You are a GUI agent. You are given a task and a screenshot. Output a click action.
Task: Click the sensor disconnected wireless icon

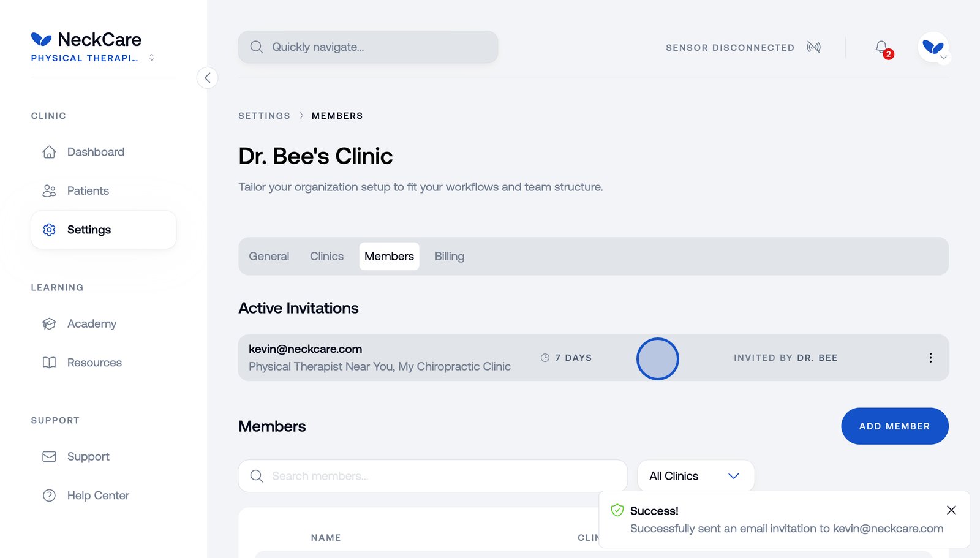(813, 47)
